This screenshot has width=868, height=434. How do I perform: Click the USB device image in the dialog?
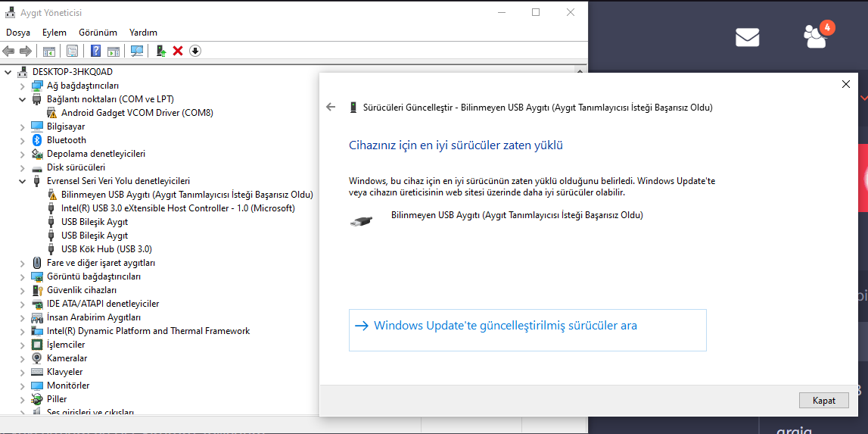coord(362,220)
